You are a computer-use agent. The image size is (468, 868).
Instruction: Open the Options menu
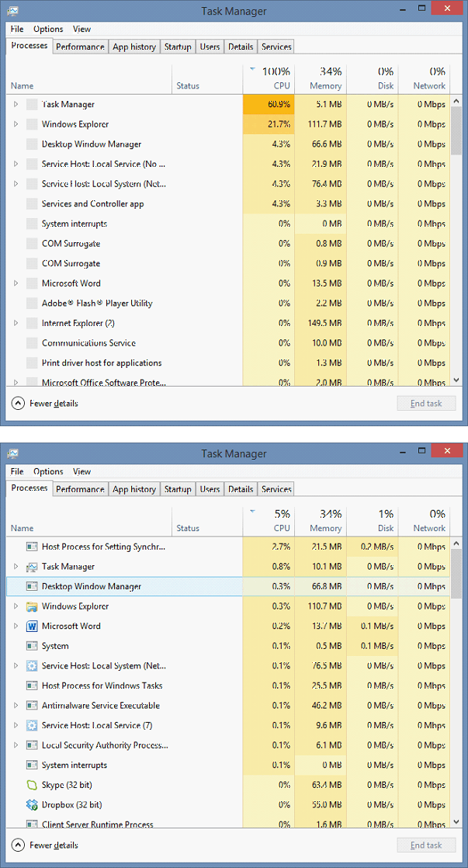(47, 29)
